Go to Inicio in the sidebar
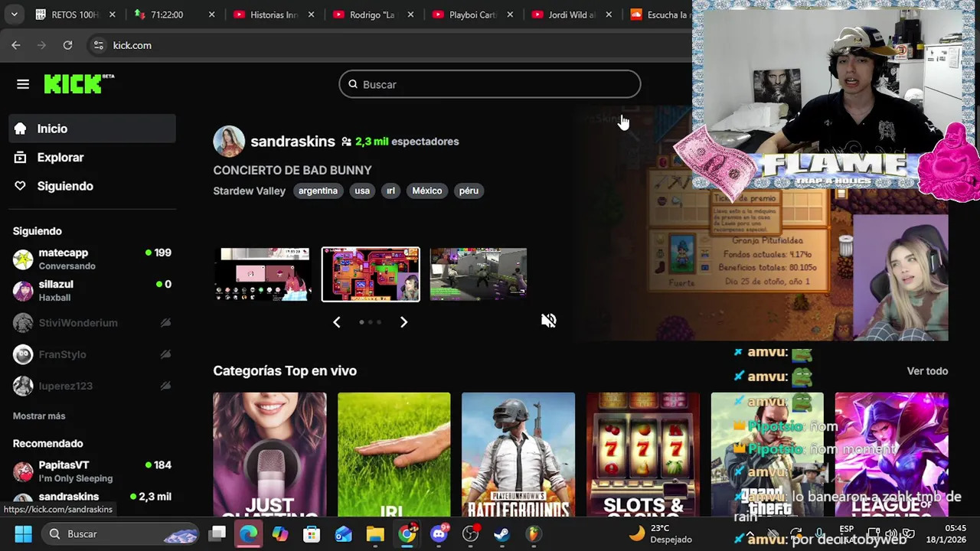 [x=93, y=129]
